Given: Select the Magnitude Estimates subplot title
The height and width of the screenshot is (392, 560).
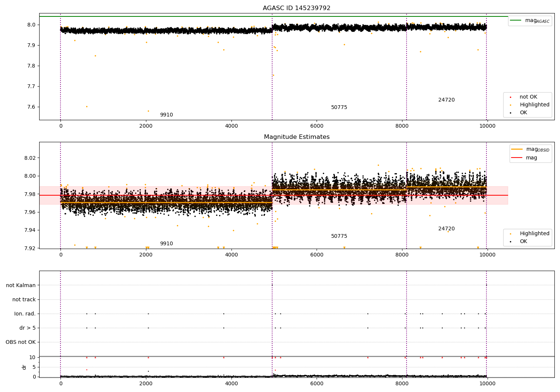Looking at the screenshot, I should [296, 137].
